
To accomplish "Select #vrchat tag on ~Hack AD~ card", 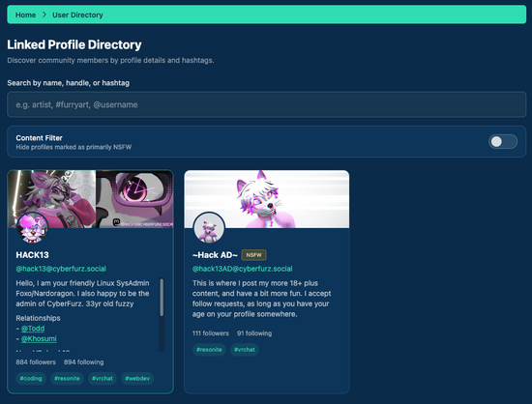I will click(245, 350).
